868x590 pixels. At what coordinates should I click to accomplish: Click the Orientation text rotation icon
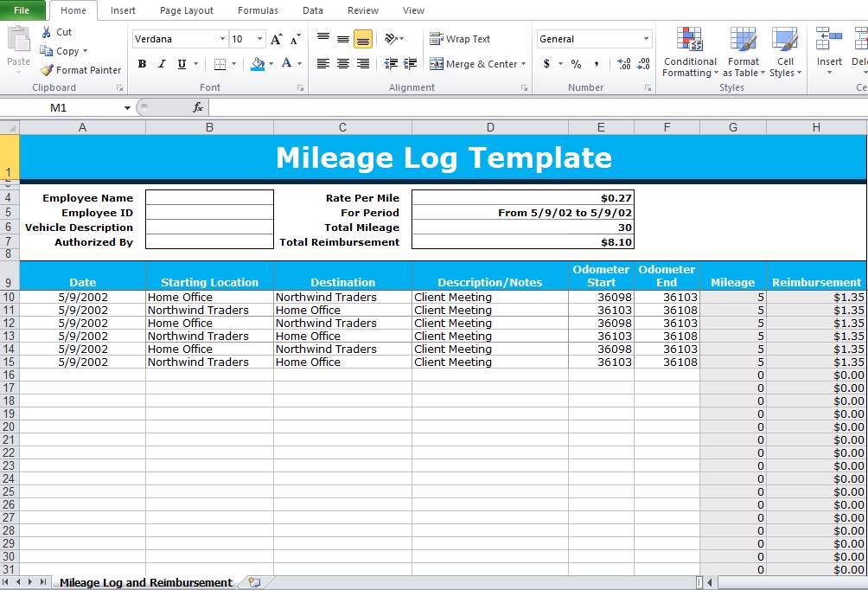click(392, 39)
